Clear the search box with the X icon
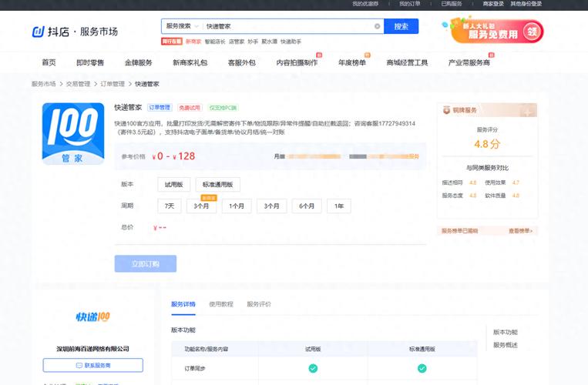 [x=378, y=26]
